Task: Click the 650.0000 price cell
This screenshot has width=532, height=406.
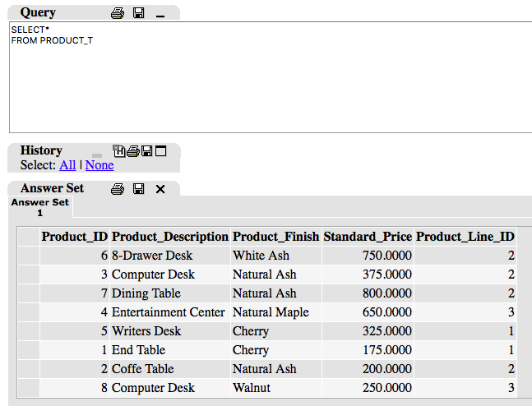Action: pyautogui.click(x=368, y=312)
